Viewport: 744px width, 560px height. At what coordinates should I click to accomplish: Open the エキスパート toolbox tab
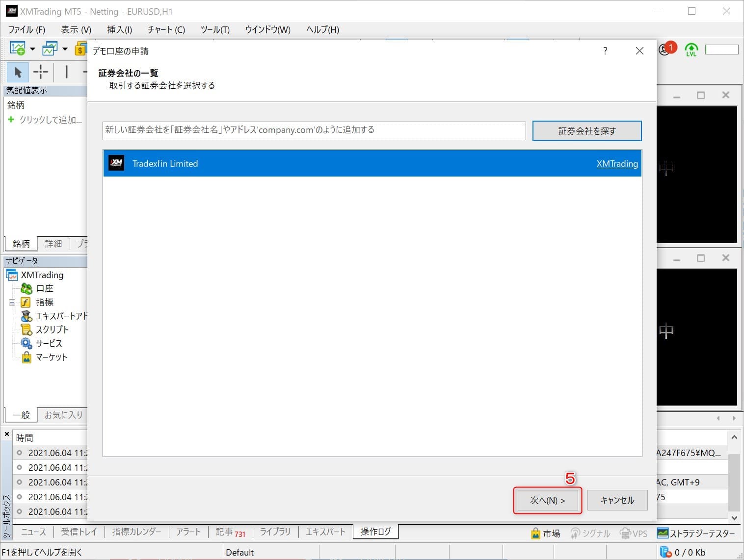[325, 532]
